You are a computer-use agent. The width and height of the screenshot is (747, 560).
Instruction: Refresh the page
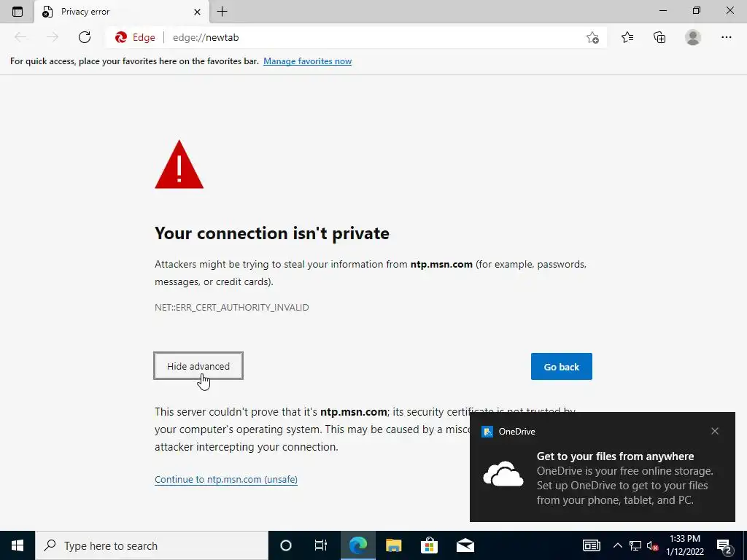click(x=85, y=37)
